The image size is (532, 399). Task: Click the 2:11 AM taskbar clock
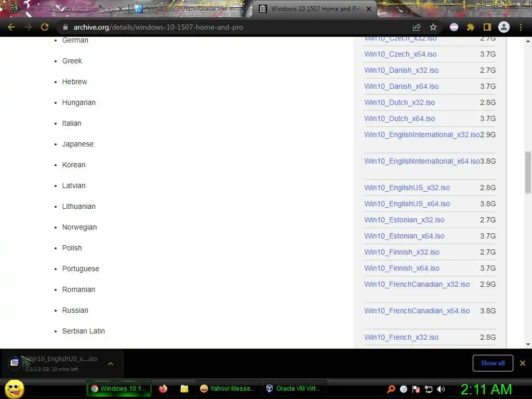[x=486, y=389]
